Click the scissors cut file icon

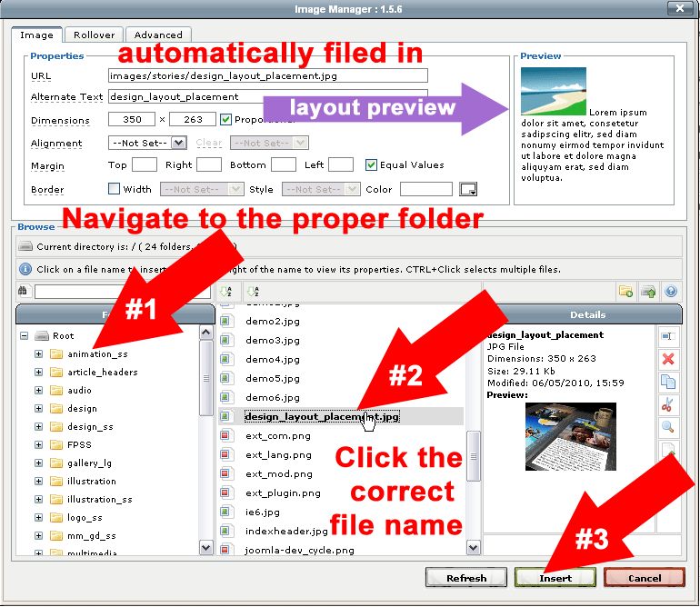pyautogui.click(x=667, y=404)
